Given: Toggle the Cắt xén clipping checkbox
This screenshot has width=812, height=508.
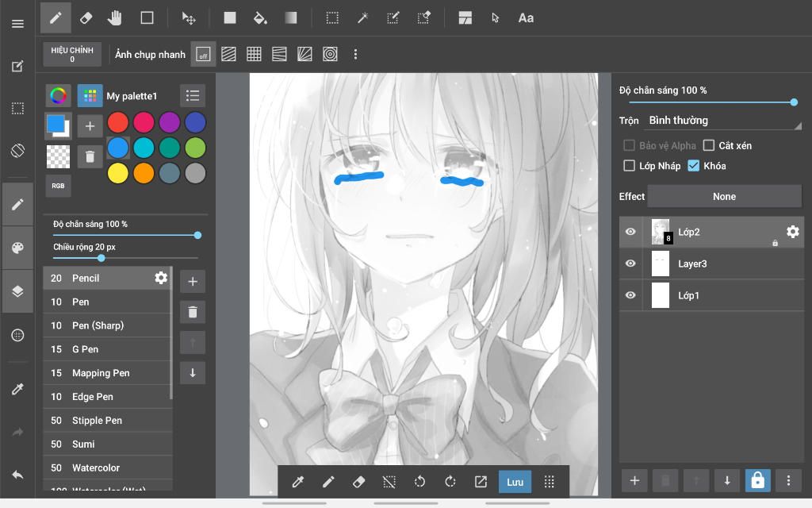Looking at the screenshot, I should (x=709, y=146).
